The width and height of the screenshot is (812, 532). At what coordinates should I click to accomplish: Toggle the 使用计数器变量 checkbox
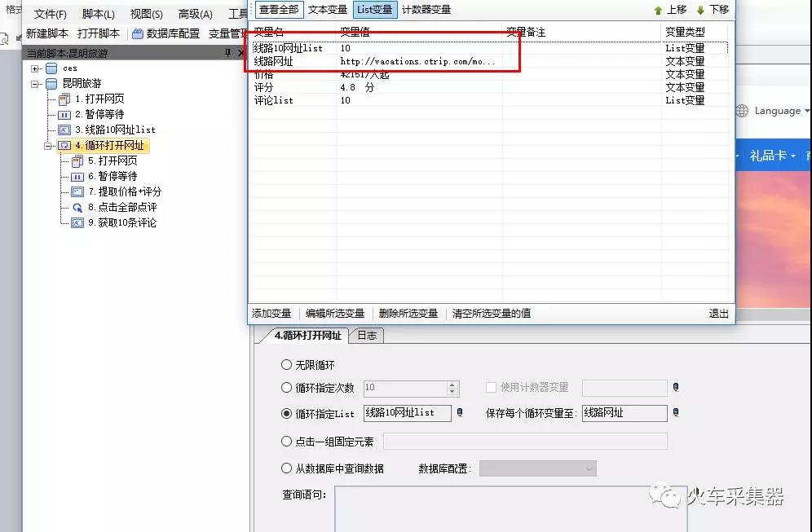[x=491, y=387]
